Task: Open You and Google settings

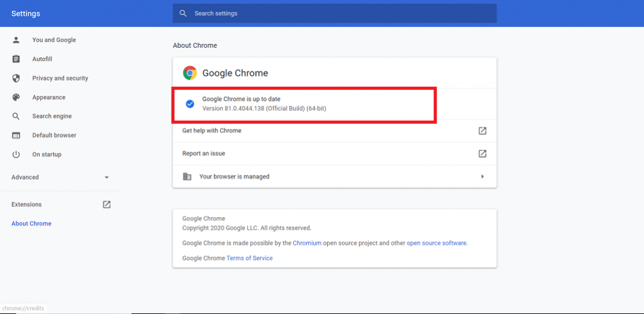Action: [x=54, y=40]
